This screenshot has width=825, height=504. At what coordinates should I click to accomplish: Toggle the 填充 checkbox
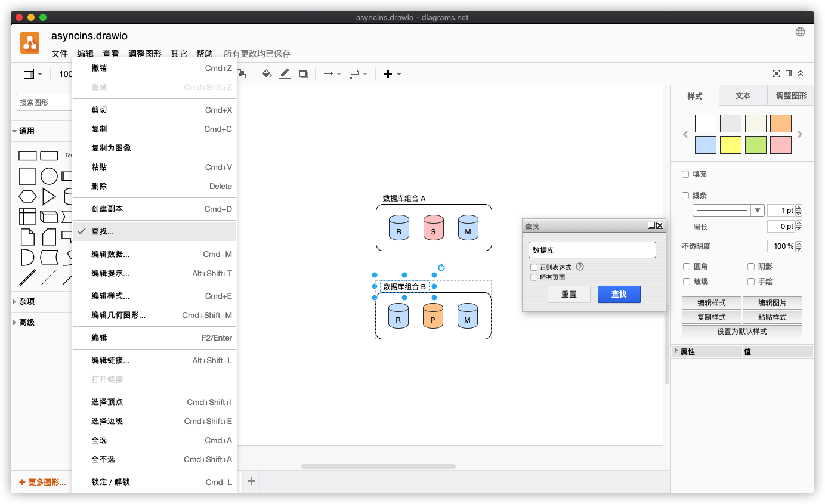[685, 174]
